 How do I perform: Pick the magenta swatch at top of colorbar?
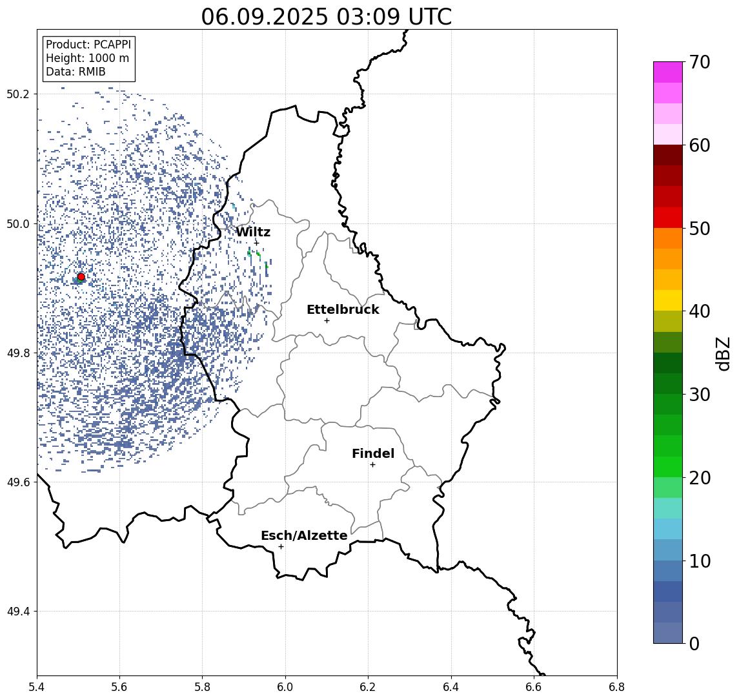click(668, 72)
